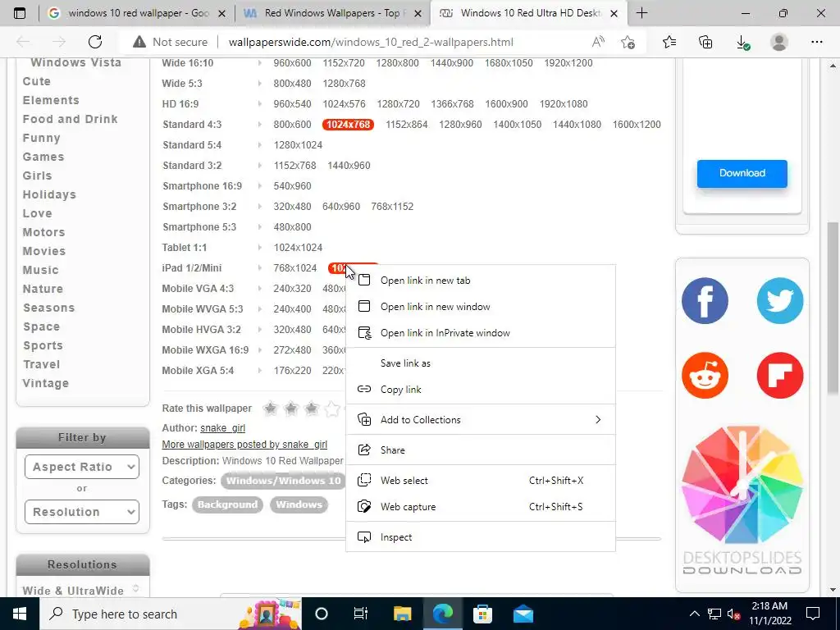
Task: Click the Not secure warning icon
Action: (x=139, y=42)
